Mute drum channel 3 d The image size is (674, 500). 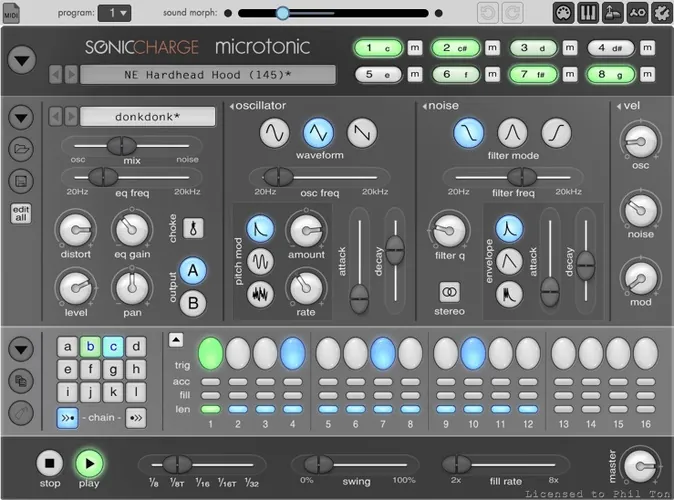point(570,48)
